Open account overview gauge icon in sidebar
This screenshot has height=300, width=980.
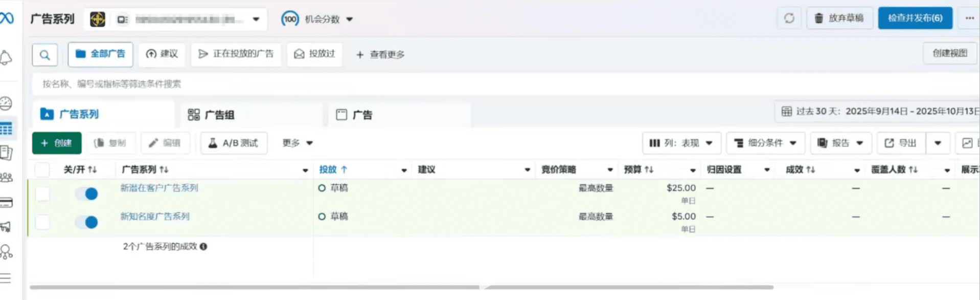[6, 104]
